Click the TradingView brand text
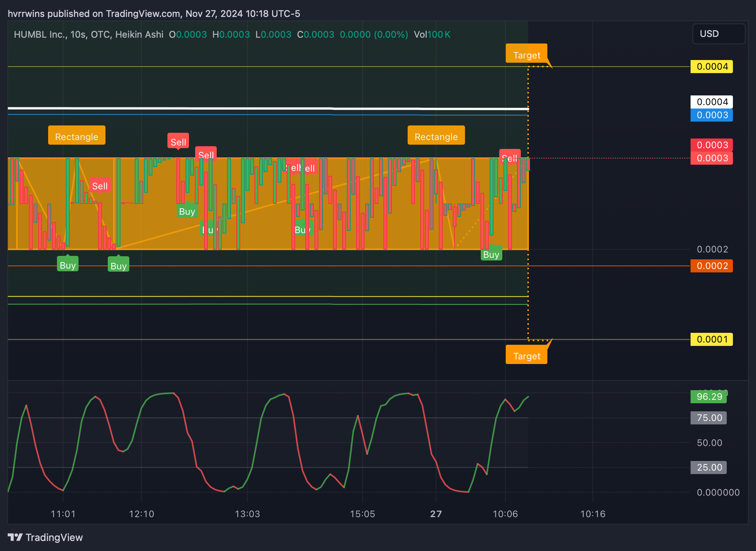The image size is (756, 551). pyautogui.click(x=54, y=538)
